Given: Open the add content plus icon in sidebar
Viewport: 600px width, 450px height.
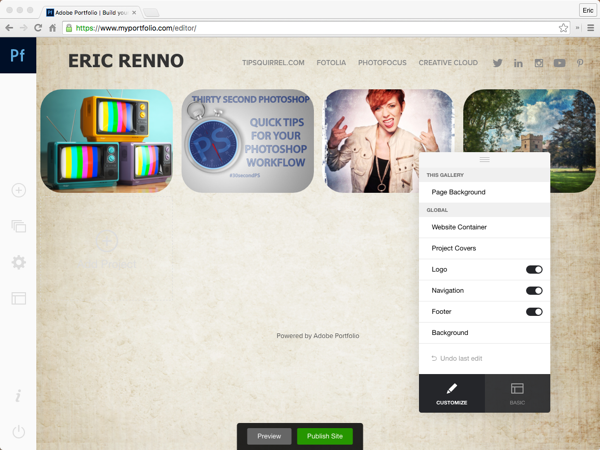Looking at the screenshot, I should click(x=18, y=190).
